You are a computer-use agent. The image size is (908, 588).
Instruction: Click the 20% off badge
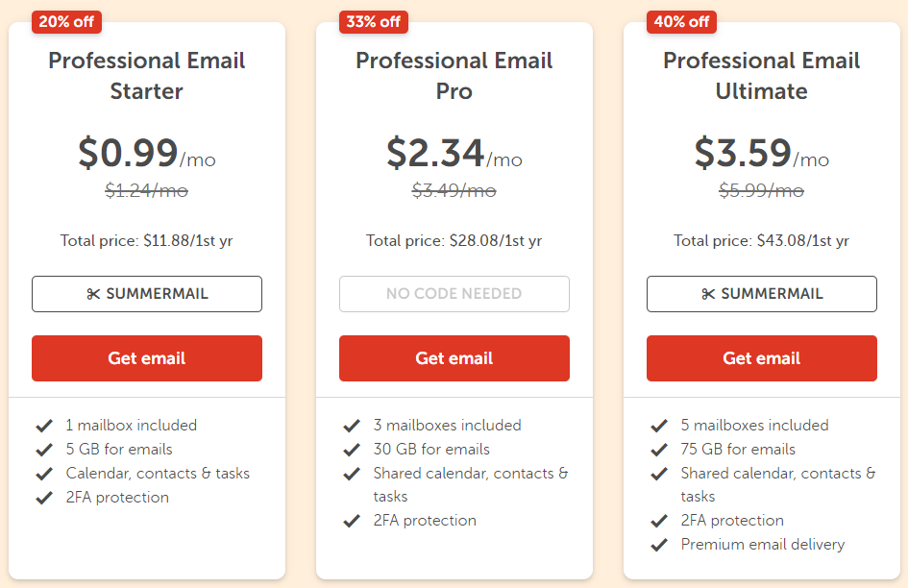66,21
